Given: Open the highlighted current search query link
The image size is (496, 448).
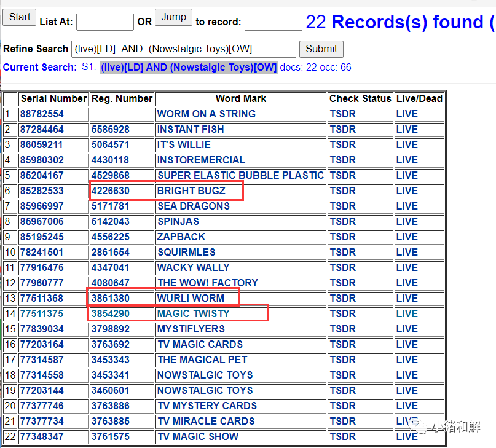Looking at the screenshot, I should (x=189, y=68).
